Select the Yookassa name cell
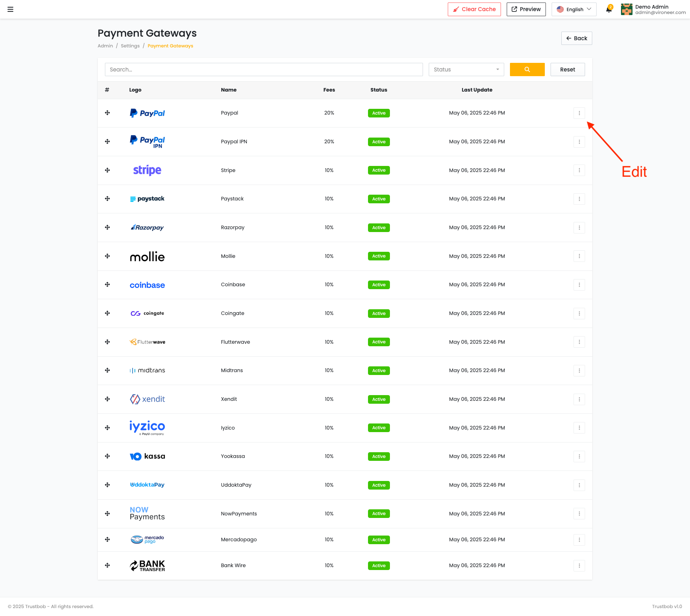Viewport: 690px width, 616px height. (x=233, y=457)
